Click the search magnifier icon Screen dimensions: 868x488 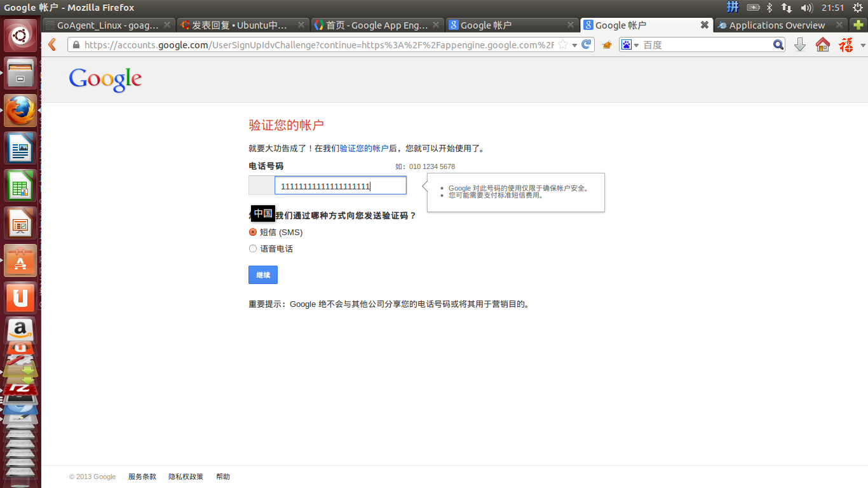coord(778,45)
